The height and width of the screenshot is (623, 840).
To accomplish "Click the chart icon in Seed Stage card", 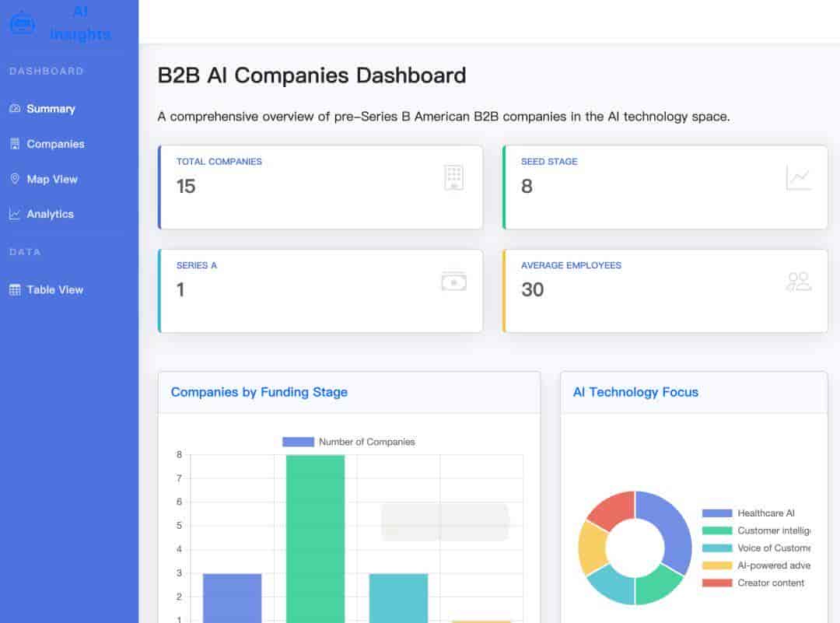I will [x=798, y=177].
